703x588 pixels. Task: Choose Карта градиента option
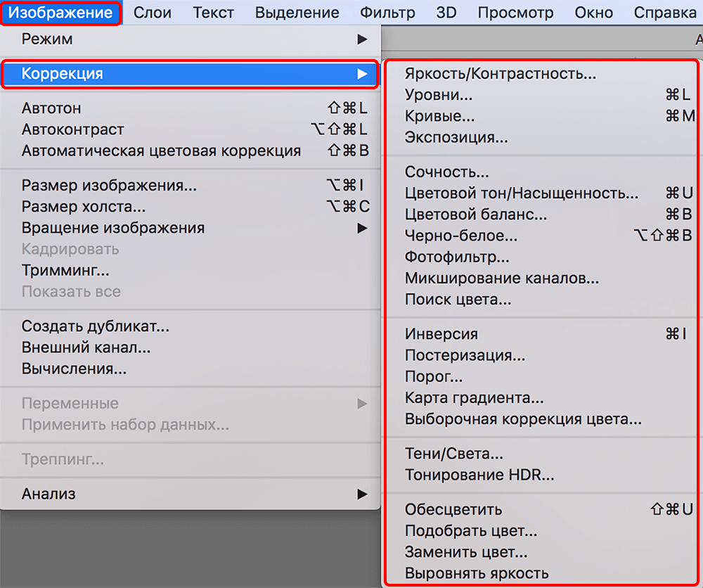click(x=474, y=398)
